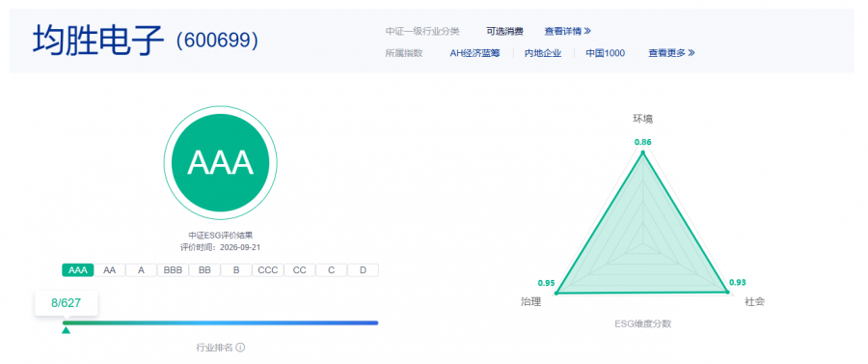The width and height of the screenshot is (868, 364).
Task: Click the 内地企业 index link
Action: 543,53
